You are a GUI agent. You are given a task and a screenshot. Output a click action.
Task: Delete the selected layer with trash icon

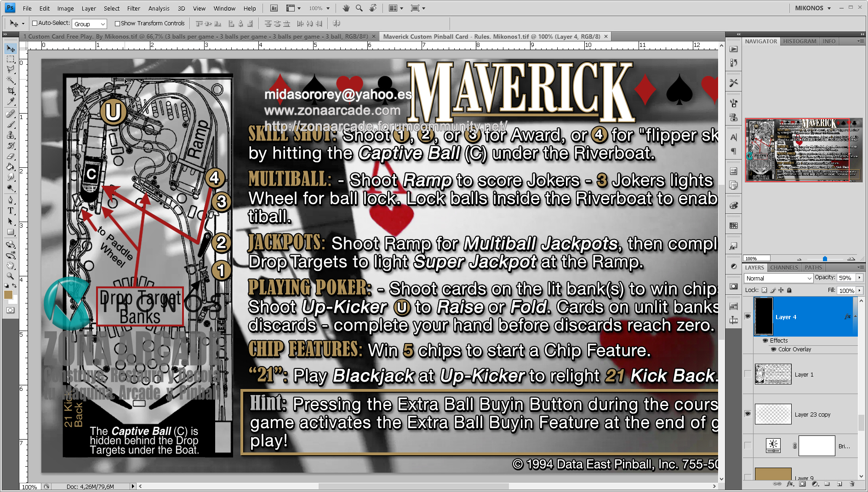click(x=852, y=484)
